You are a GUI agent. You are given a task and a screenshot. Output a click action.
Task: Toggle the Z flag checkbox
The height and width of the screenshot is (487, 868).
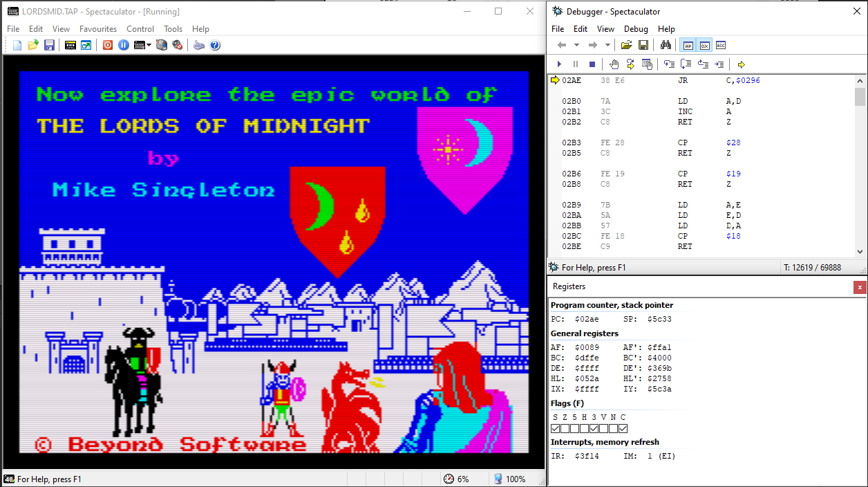pyautogui.click(x=565, y=429)
